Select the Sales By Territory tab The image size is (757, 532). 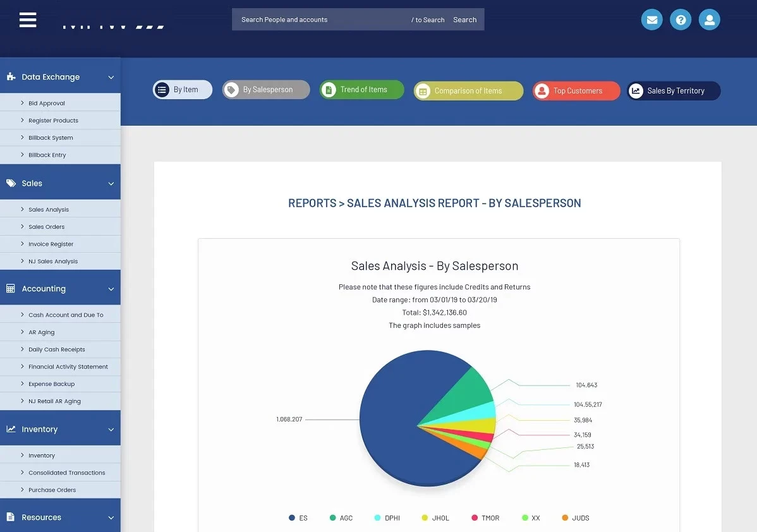tap(674, 91)
